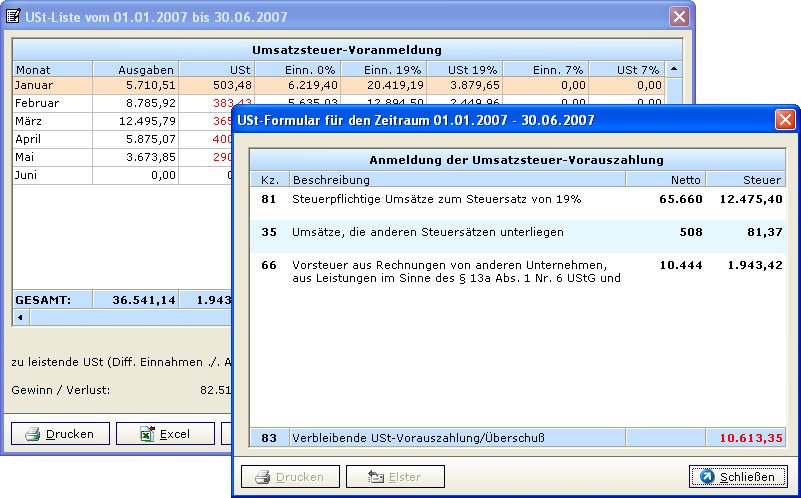Click the Drucken button in the USt-Formular dialog
Image resolution: width=801 pixels, height=498 pixels.
tap(291, 477)
